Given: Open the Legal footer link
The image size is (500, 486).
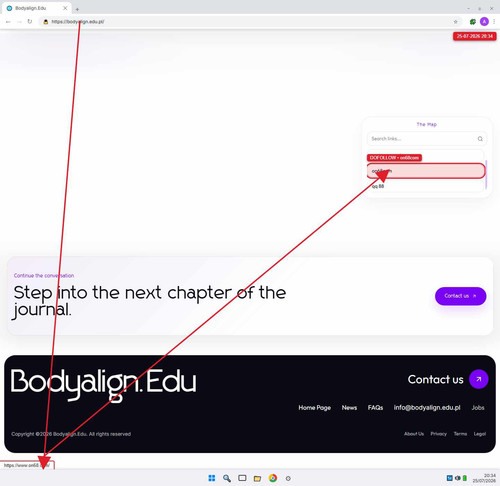Looking at the screenshot, I should [480, 434].
